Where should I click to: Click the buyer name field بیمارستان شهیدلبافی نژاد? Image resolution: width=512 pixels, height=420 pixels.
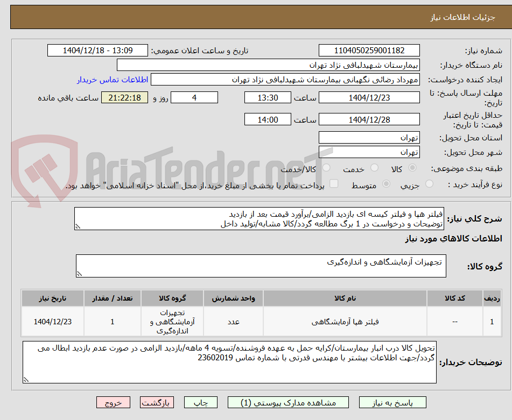click(x=268, y=65)
